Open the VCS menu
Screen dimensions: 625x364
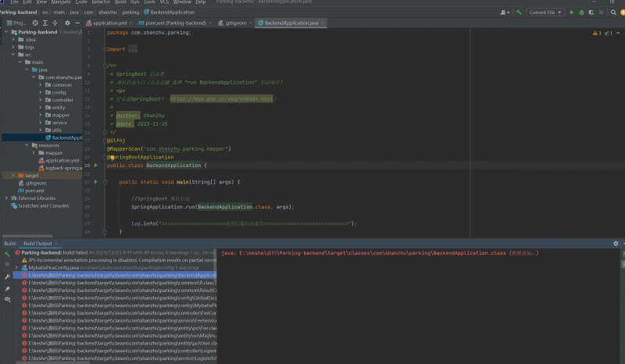click(x=164, y=2)
